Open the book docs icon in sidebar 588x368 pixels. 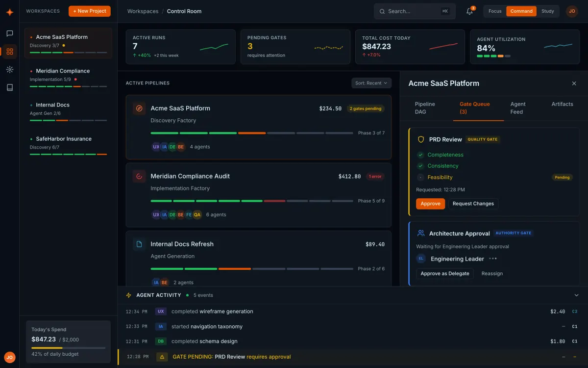9,87
